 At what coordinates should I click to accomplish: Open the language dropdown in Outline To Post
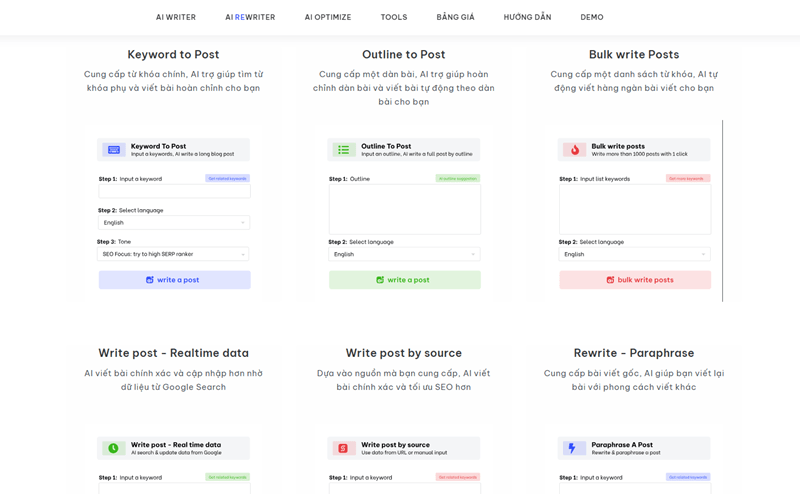click(404, 254)
